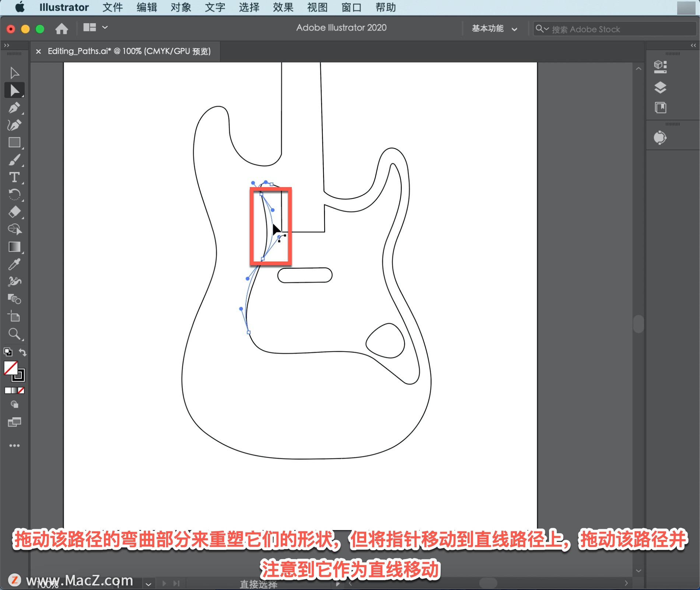This screenshot has width=700, height=590.
Task: Open the Layers panel icon
Action: click(x=660, y=87)
